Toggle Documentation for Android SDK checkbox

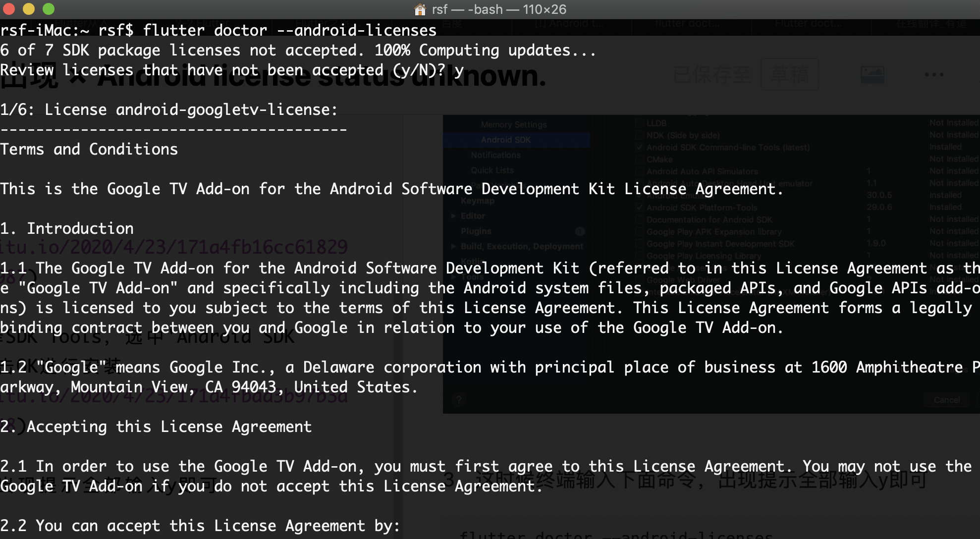point(639,219)
